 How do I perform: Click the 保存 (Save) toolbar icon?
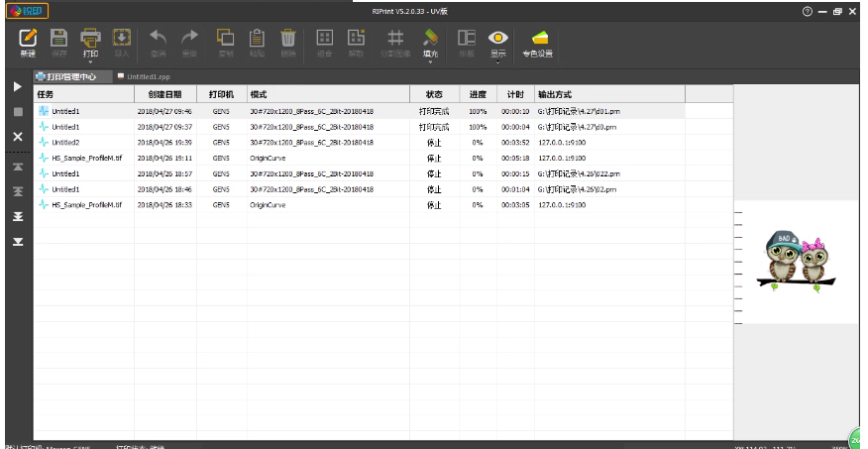pos(59,38)
